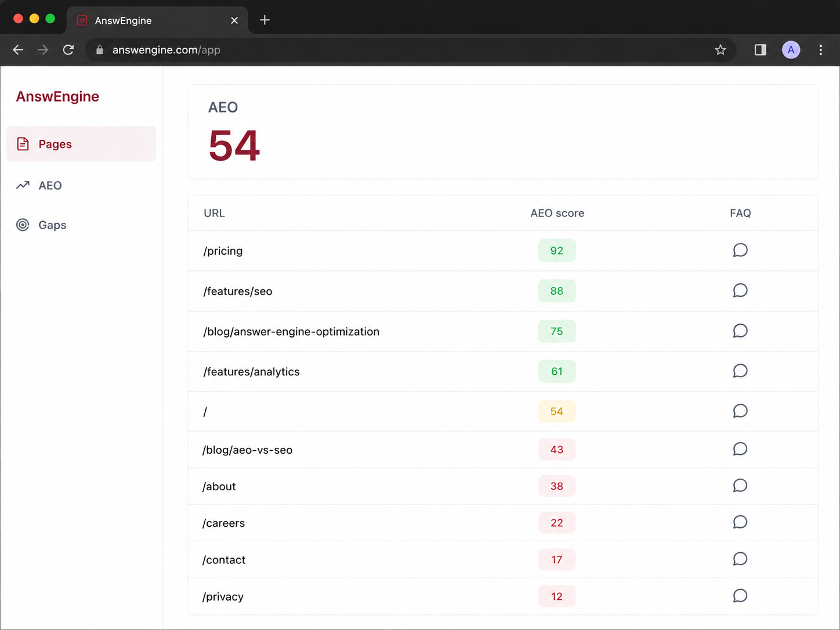Bookmark this page with star icon
This screenshot has height=630, width=840.
pyautogui.click(x=720, y=50)
